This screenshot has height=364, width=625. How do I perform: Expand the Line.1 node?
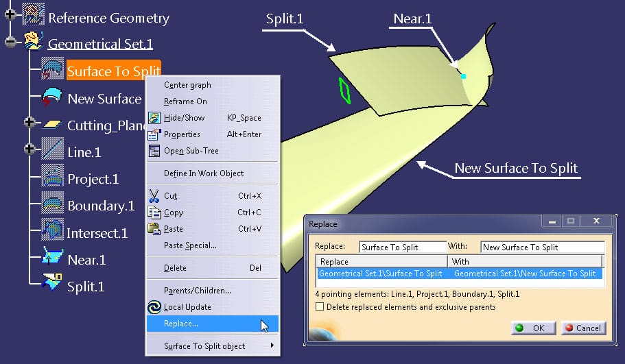click(30, 149)
